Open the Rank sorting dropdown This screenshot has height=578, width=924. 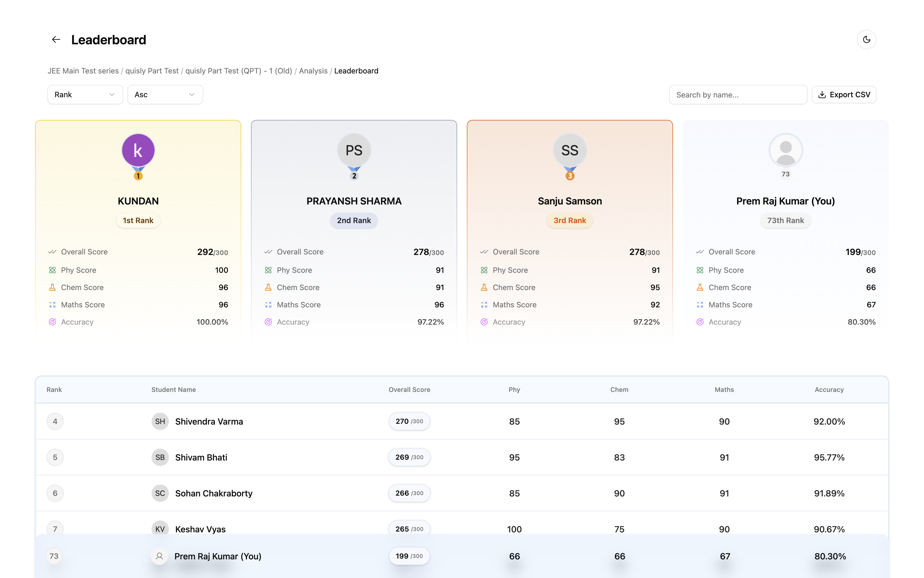click(x=85, y=95)
